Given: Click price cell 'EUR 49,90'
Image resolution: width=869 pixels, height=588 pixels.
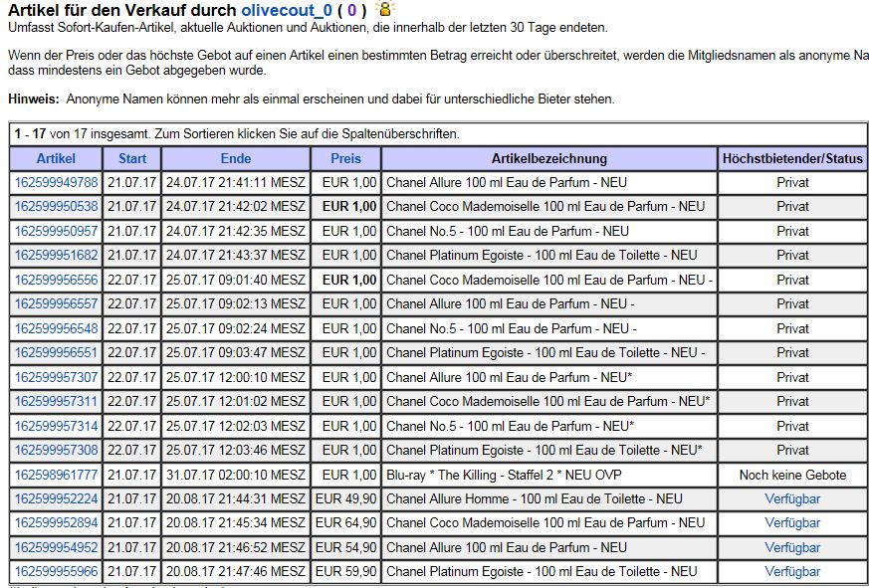Looking at the screenshot, I should tap(345, 498).
